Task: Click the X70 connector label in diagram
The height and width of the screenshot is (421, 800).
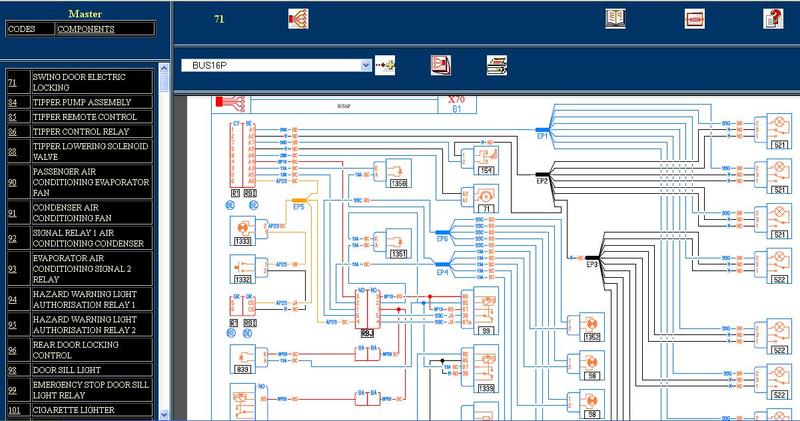Action: coord(457,100)
